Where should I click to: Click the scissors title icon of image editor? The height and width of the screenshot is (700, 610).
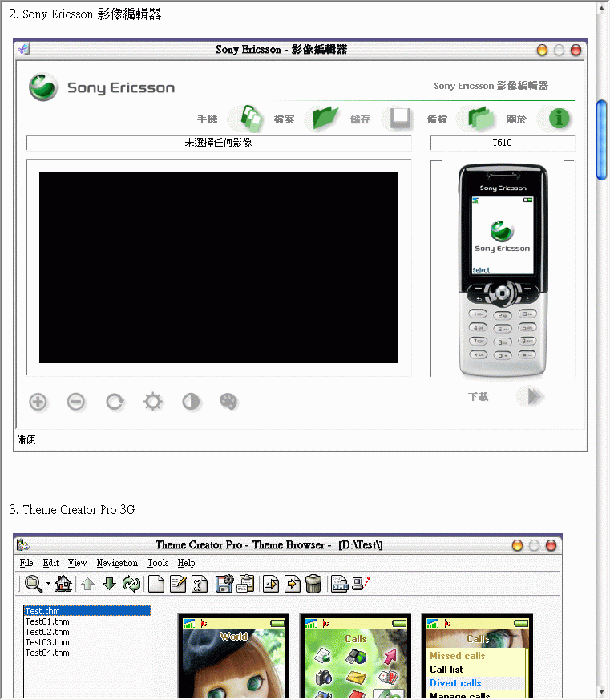tap(23, 49)
